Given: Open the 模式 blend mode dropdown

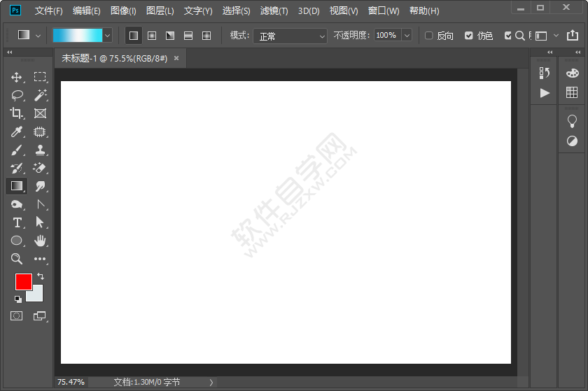Looking at the screenshot, I should tap(290, 36).
